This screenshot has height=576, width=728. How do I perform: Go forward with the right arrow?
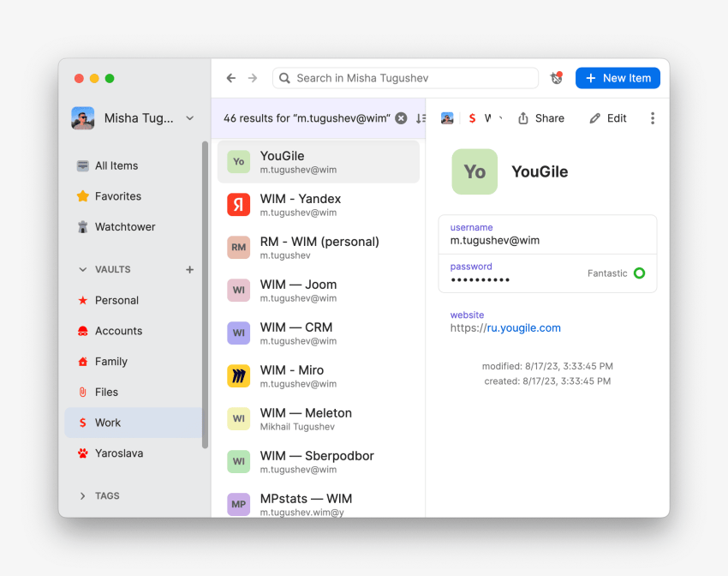point(252,78)
